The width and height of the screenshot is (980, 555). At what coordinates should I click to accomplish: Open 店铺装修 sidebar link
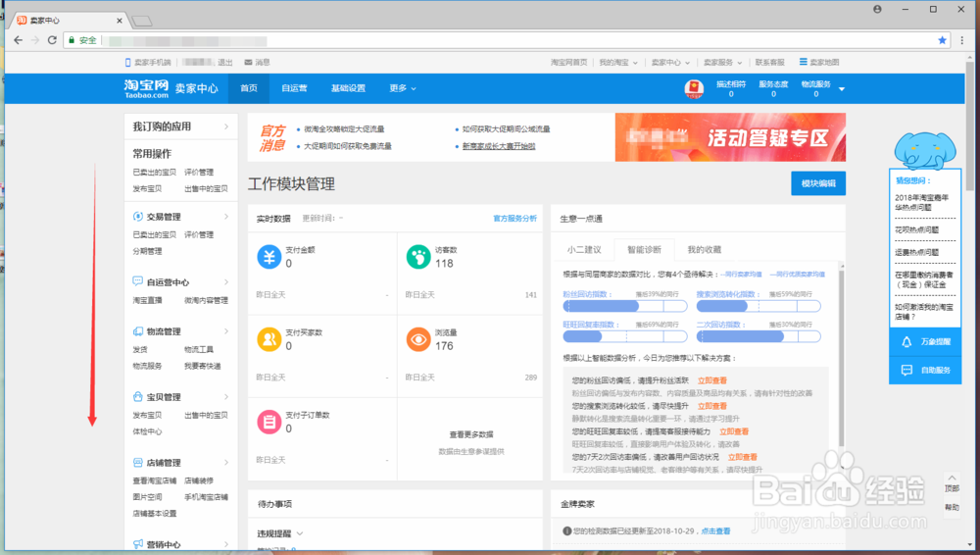(x=199, y=480)
